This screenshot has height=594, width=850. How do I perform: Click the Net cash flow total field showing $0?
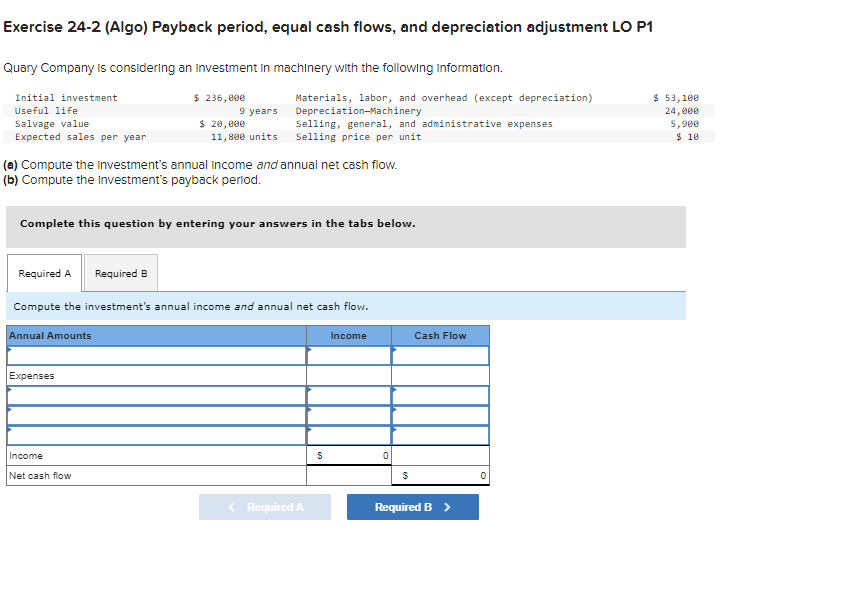[440, 475]
